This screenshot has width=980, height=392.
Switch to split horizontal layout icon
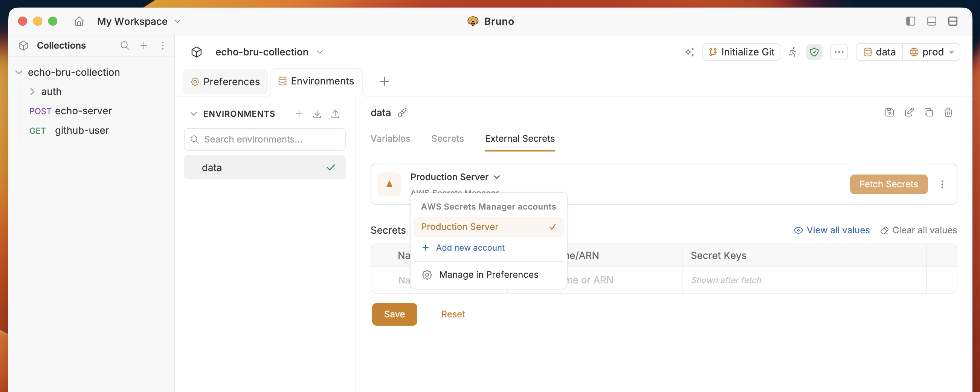pyautogui.click(x=953, y=21)
